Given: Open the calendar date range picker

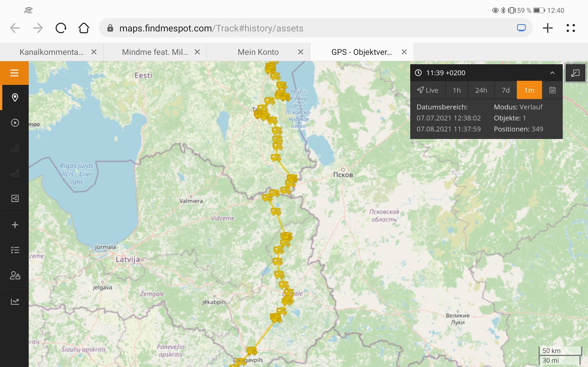Looking at the screenshot, I should [x=552, y=90].
